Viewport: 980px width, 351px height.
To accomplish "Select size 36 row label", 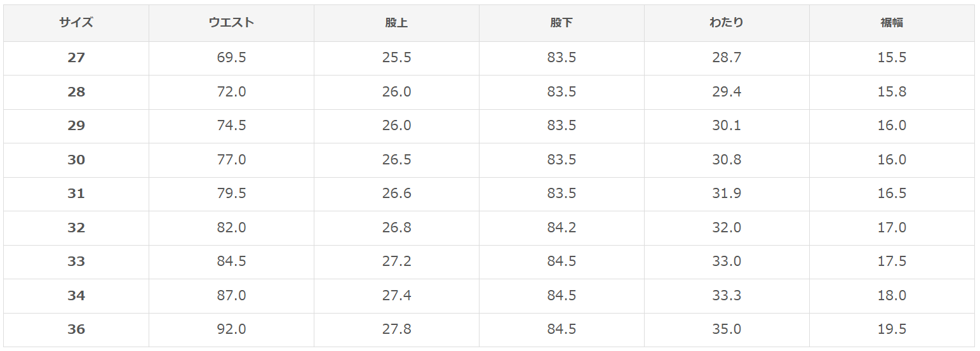I will (76, 329).
